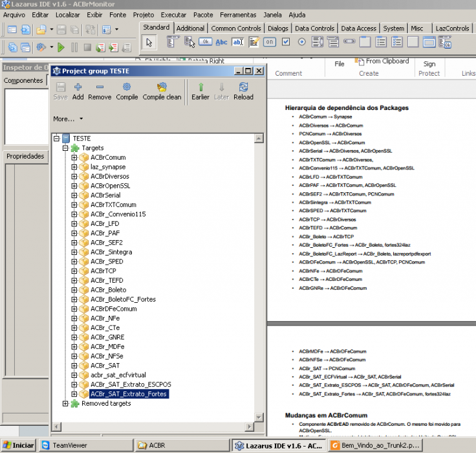
Task: Click tree scrollbar down arrow
Action: point(259,417)
